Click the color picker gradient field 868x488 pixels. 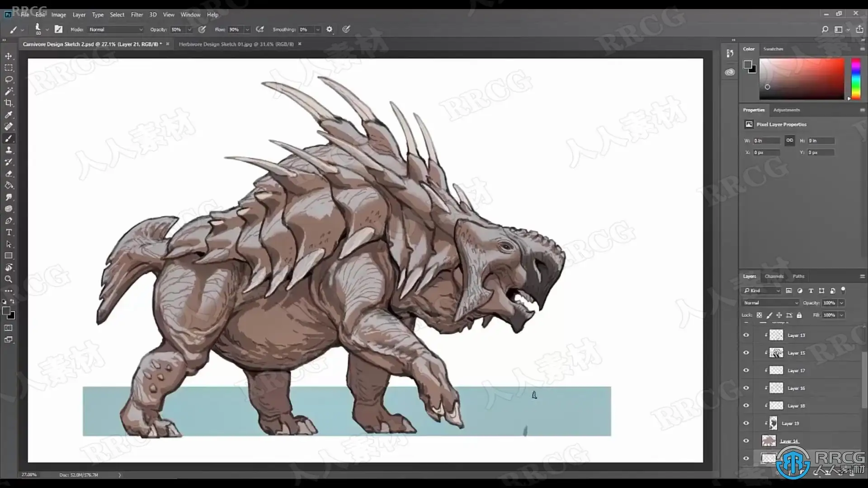[801, 79]
